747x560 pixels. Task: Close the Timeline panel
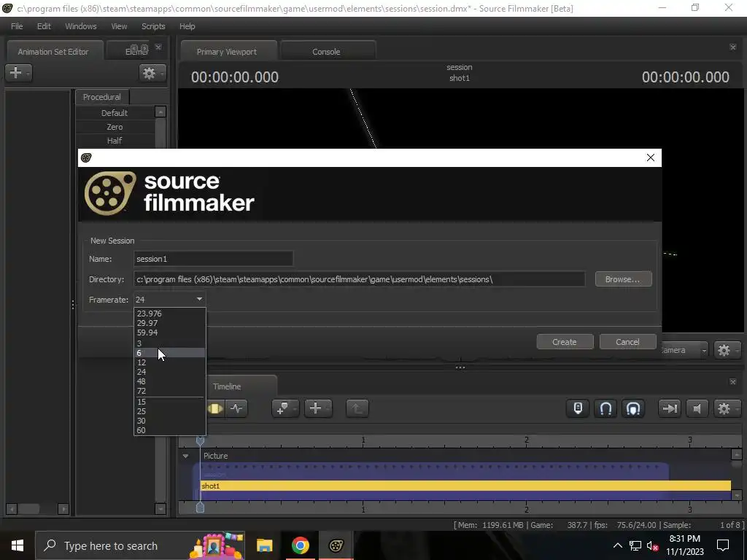pos(732,382)
